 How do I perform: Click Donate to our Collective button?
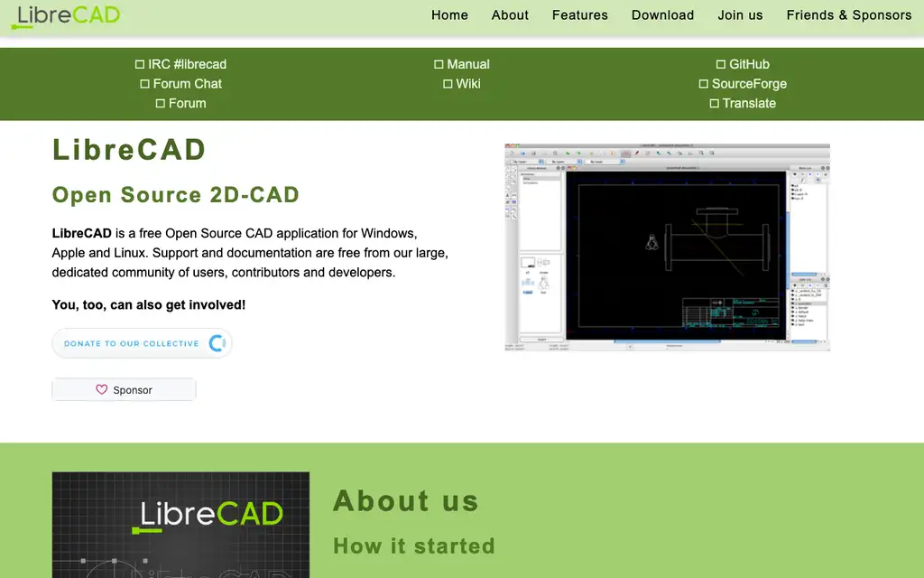142,343
